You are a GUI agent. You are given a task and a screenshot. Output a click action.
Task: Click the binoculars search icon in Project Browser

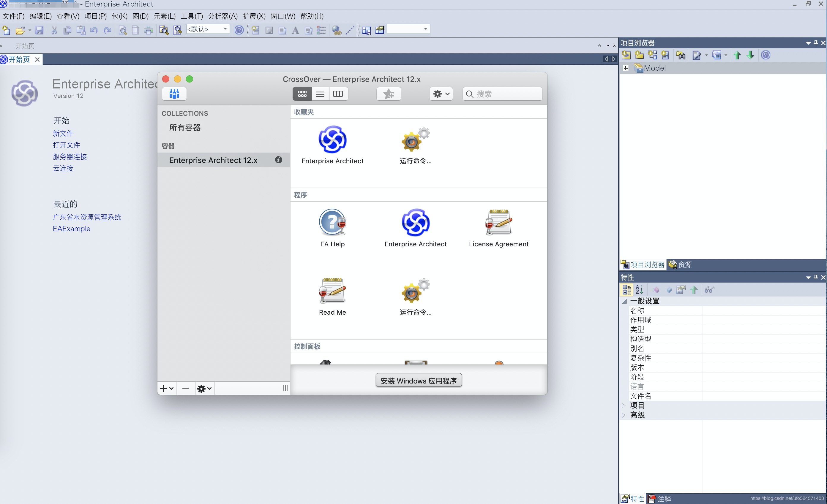[681, 55]
